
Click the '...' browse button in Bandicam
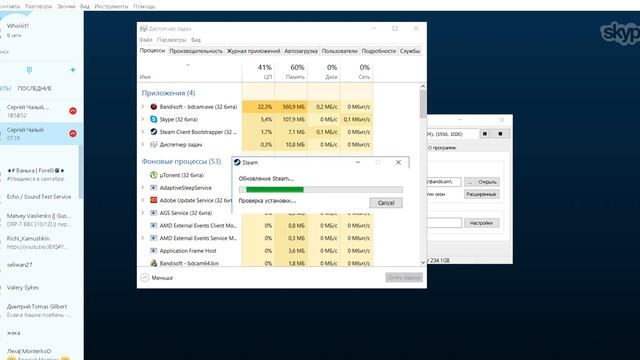(x=470, y=182)
